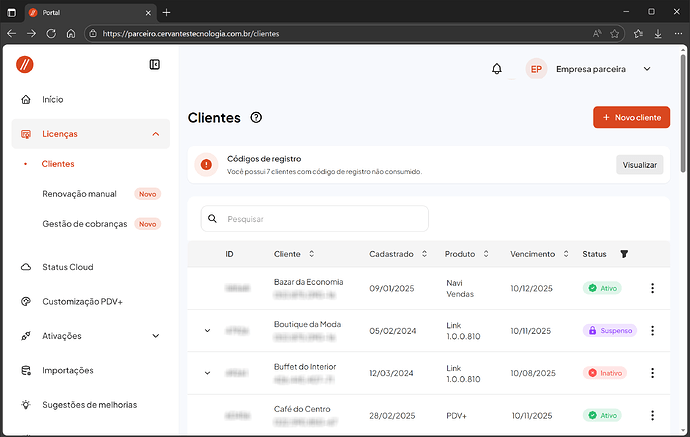Click the Status column filter icon
This screenshot has height=437, width=690.
click(624, 254)
